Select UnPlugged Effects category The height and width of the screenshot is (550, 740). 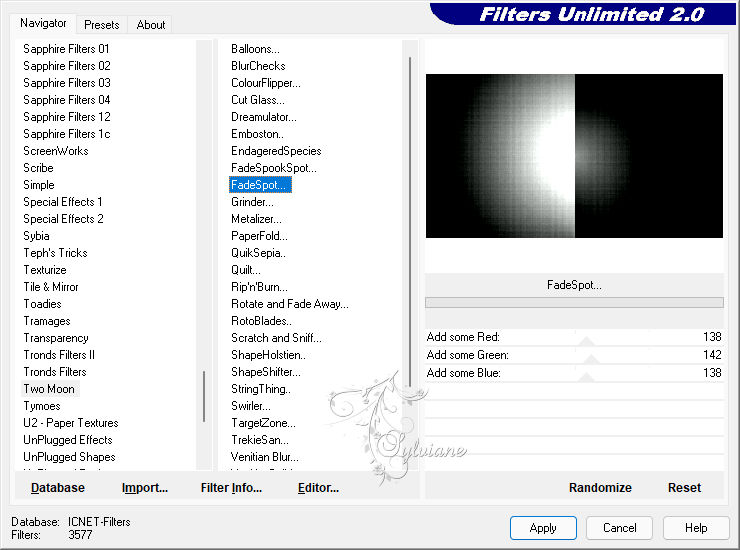click(x=68, y=440)
